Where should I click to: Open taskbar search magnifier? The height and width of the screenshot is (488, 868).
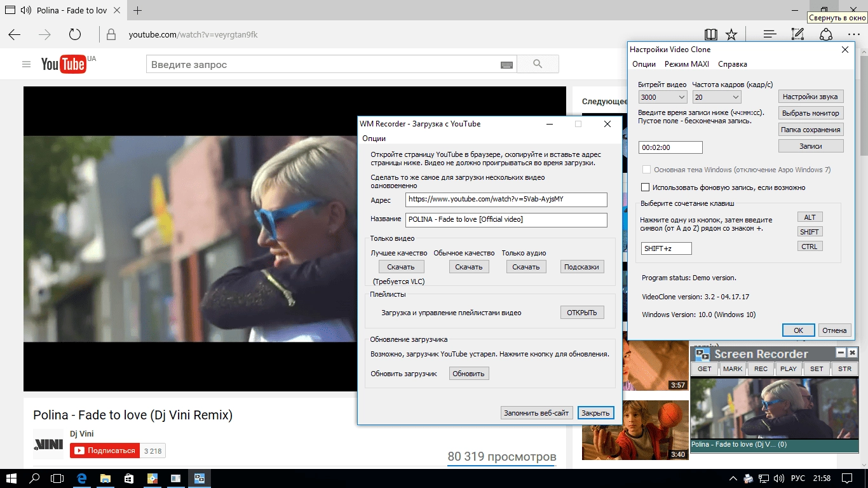click(x=35, y=478)
